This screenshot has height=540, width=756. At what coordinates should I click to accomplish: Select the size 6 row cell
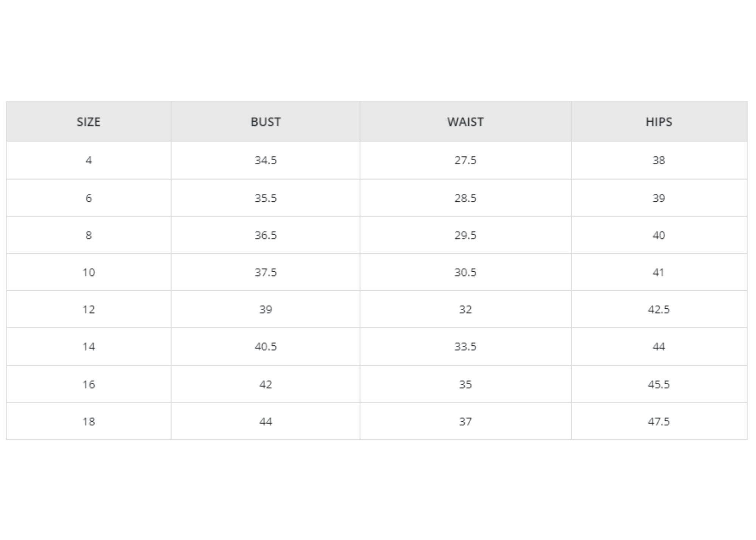tap(88, 198)
